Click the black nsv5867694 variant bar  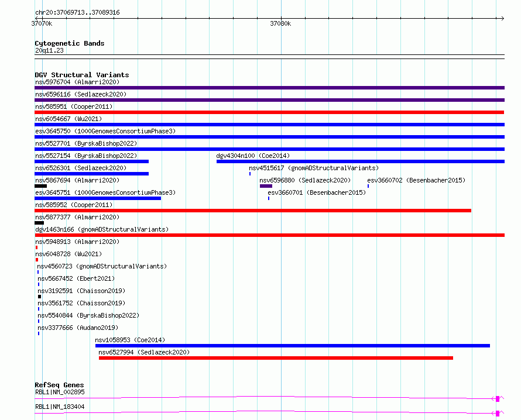click(40, 186)
